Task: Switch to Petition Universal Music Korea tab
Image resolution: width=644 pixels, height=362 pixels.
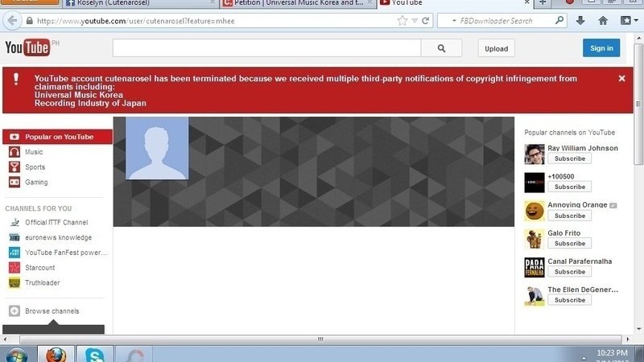Action: click(298, 3)
